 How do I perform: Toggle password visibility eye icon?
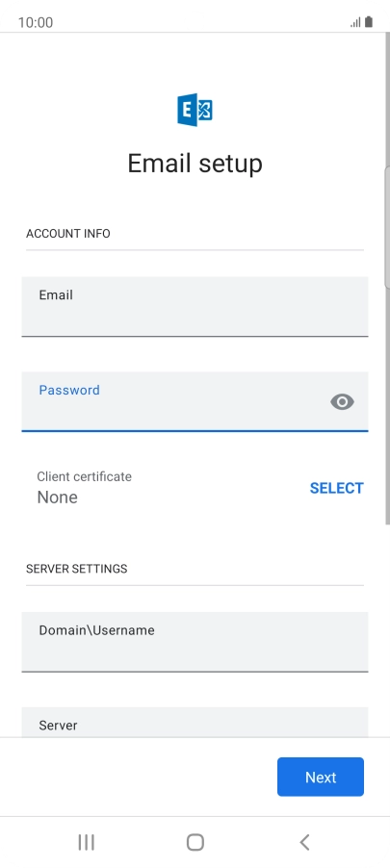(342, 402)
